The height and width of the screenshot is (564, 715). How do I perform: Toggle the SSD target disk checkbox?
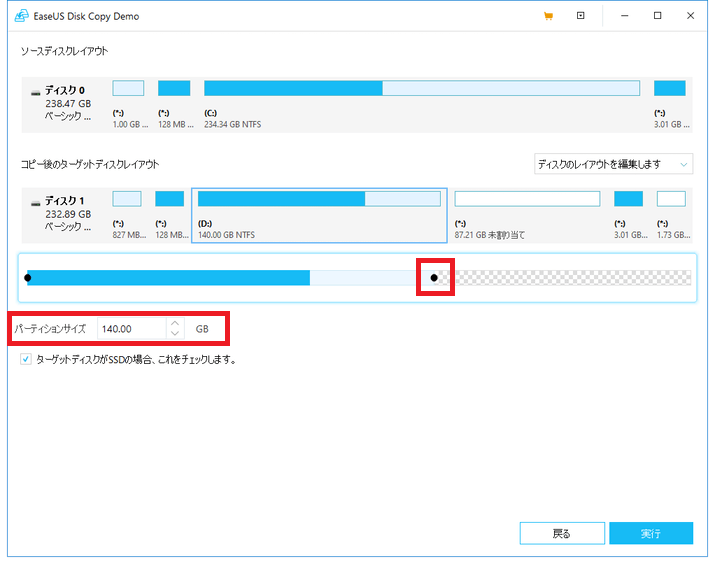click(x=26, y=359)
